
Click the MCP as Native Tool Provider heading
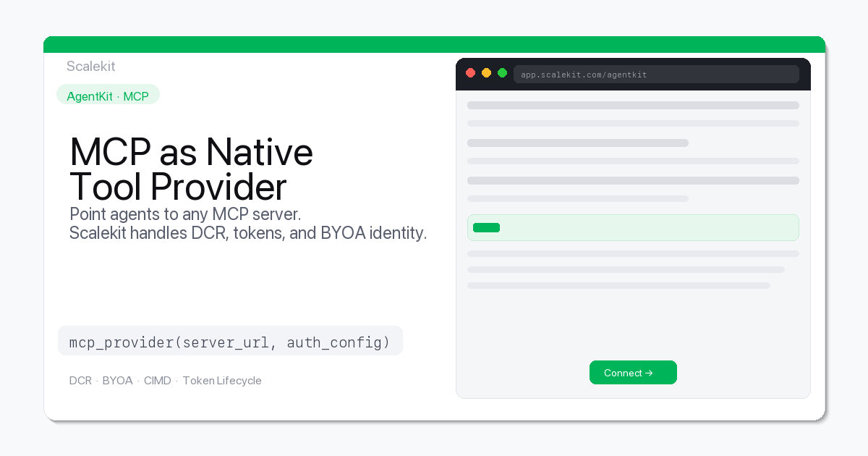192,169
